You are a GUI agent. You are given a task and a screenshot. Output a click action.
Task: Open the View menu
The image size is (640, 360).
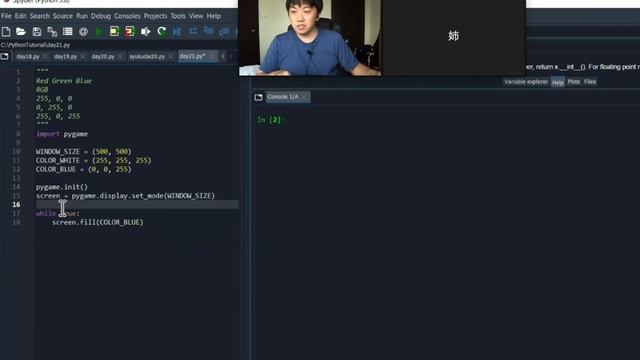pyautogui.click(x=196, y=16)
